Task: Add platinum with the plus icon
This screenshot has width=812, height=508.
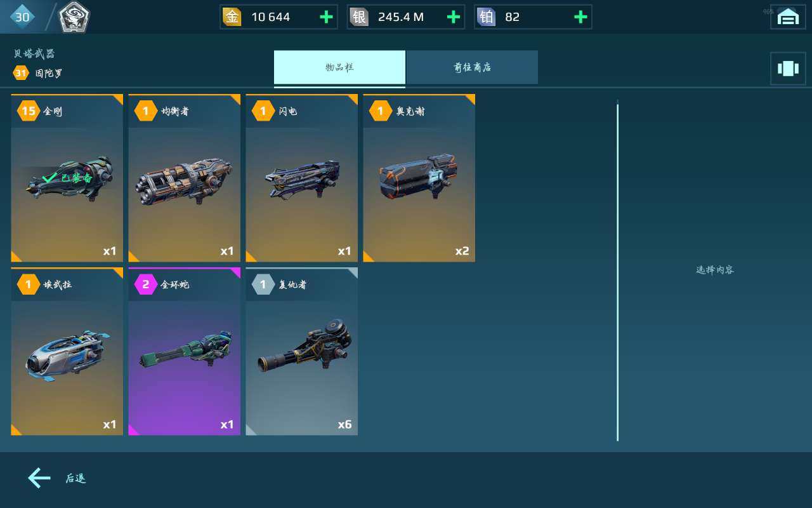Action: coord(580,17)
